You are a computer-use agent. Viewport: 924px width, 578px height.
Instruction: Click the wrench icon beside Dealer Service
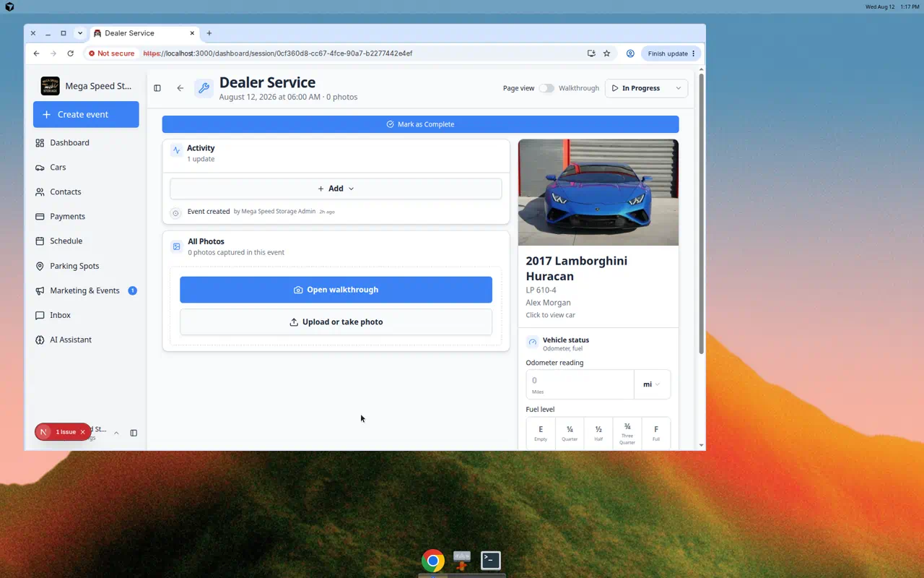[204, 88]
